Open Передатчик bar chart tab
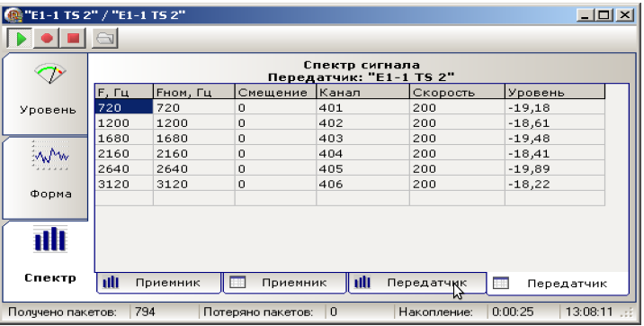The image size is (644, 326). tap(416, 283)
